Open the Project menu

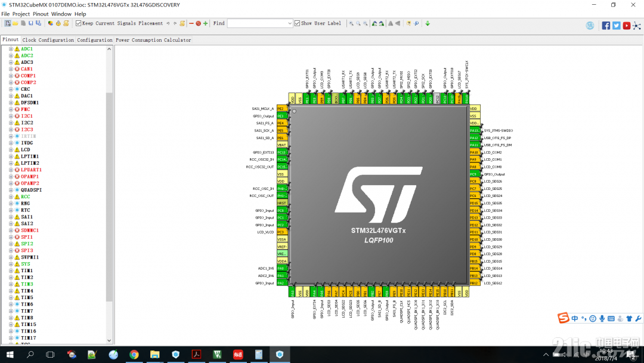pyautogui.click(x=21, y=14)
